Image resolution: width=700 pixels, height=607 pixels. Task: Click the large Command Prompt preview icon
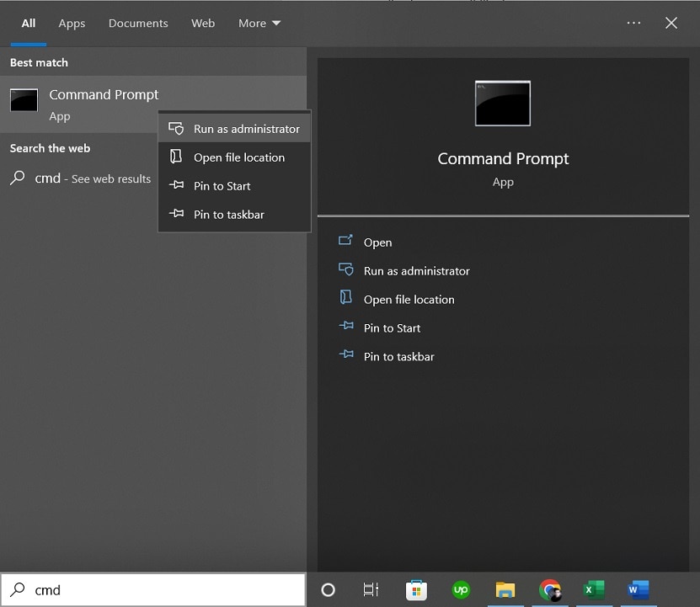pyautogui.click(x=503, y=104)
